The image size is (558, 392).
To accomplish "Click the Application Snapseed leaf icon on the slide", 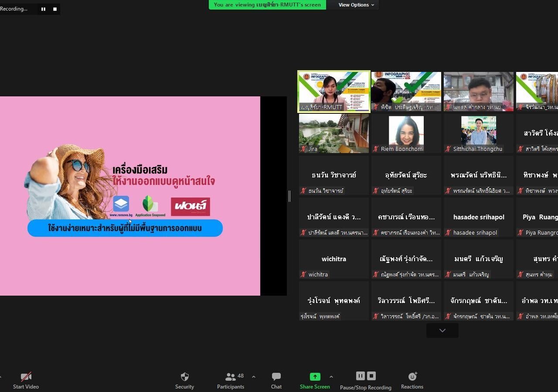I will 150,204.
